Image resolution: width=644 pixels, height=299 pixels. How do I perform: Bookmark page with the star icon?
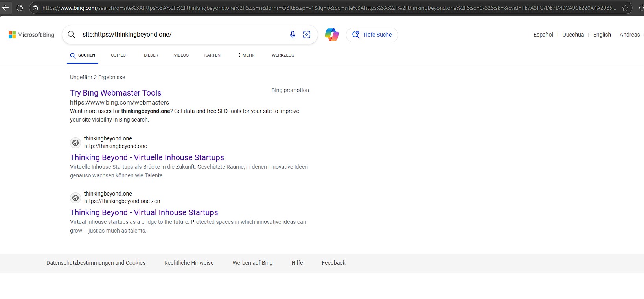coord(625,8)
